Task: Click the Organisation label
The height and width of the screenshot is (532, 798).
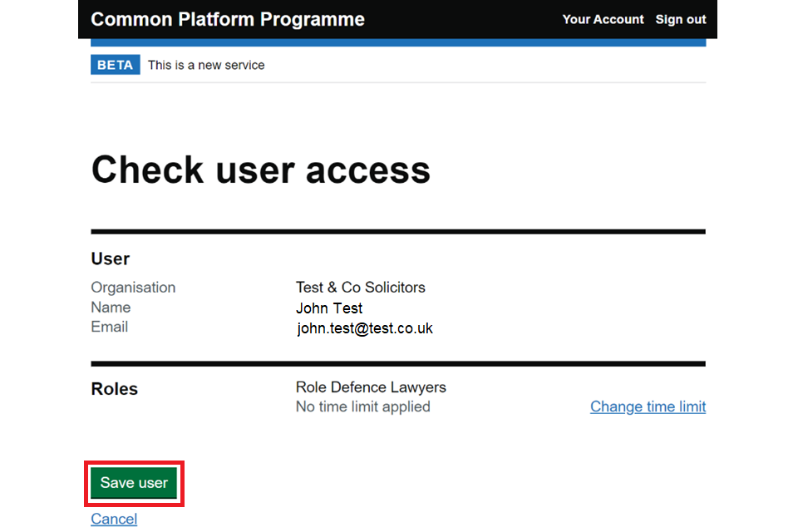Action: 133,287
